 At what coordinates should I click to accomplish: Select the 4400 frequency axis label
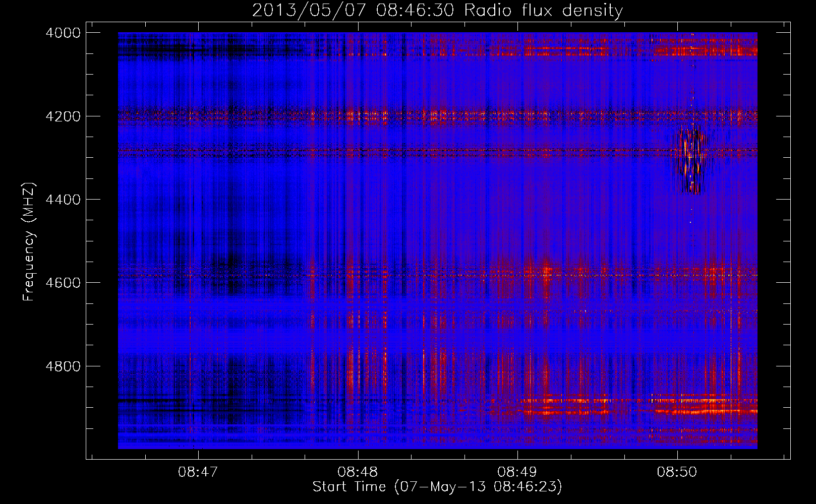click(x=63, y=200)
